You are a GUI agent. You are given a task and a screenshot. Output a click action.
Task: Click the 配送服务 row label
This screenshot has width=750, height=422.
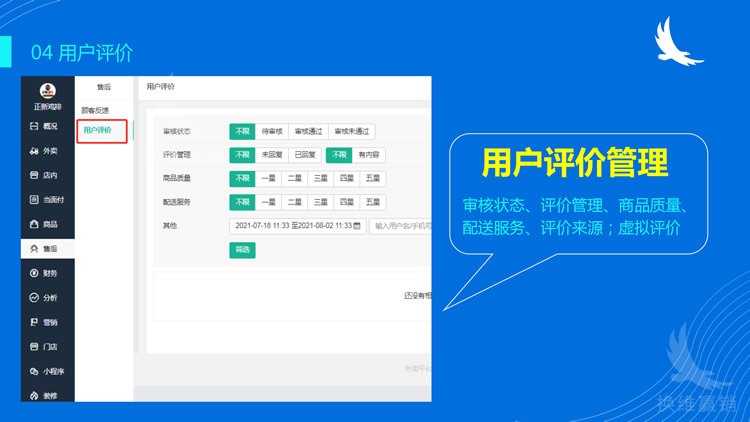pos(177,202)
